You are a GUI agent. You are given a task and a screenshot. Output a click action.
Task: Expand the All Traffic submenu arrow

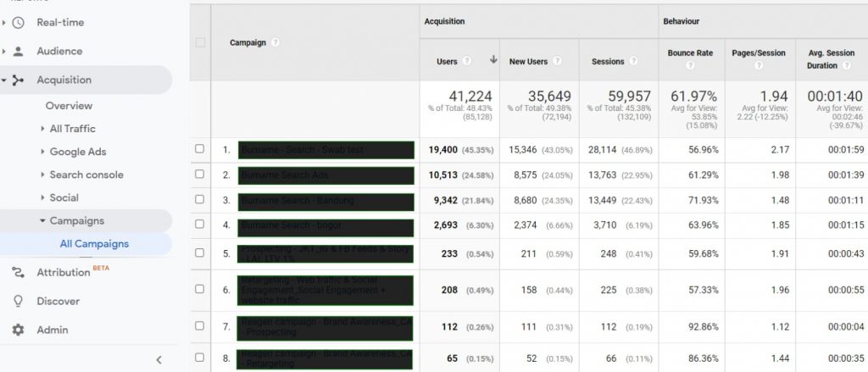coord(42,129)
